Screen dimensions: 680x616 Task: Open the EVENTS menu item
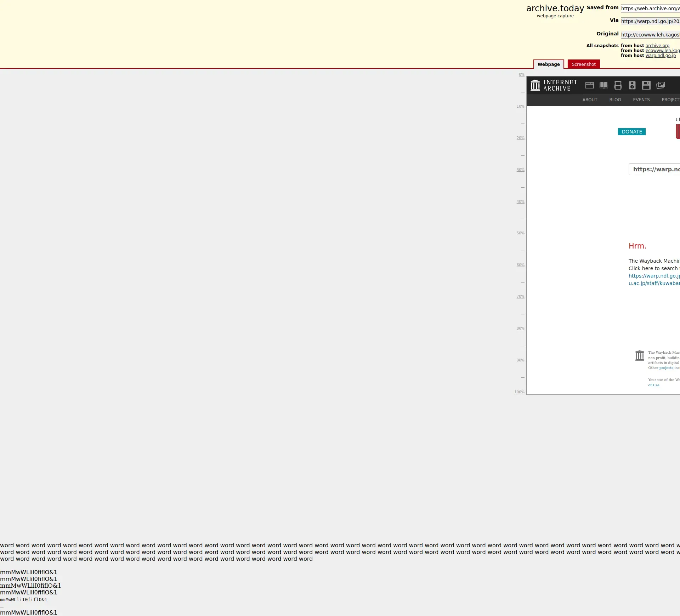pyautogui.click(x=641, y=100)
